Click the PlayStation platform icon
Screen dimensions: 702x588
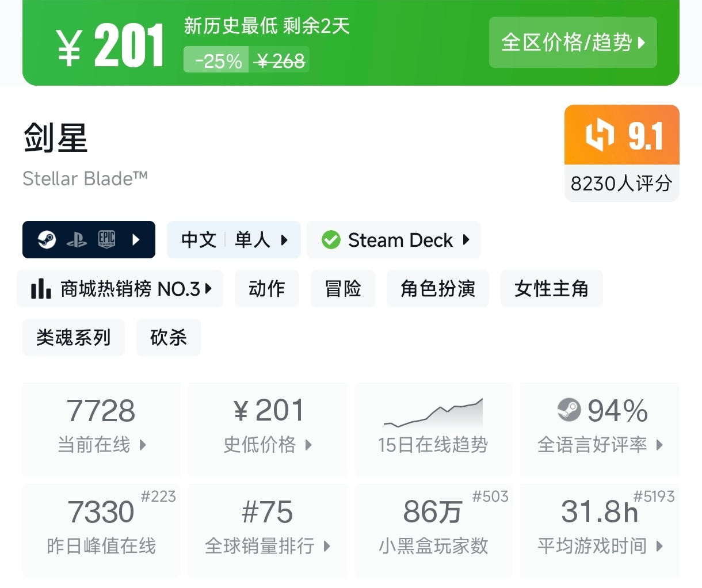pyautogui.click(x=77, y=239)
